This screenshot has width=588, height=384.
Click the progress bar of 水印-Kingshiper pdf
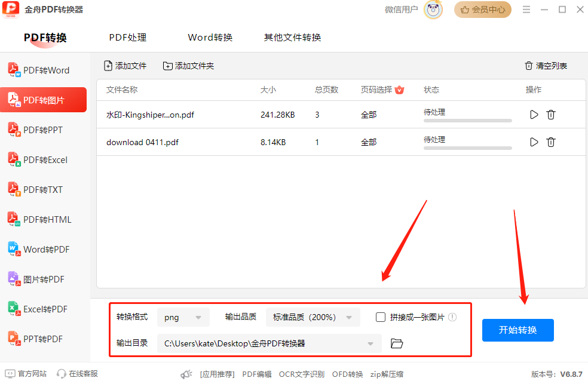tap(468, 121)
